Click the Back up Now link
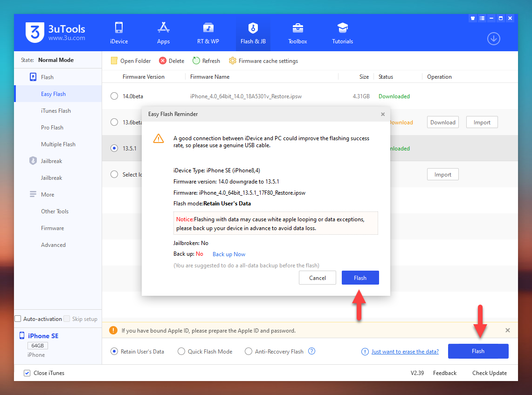 228,254
